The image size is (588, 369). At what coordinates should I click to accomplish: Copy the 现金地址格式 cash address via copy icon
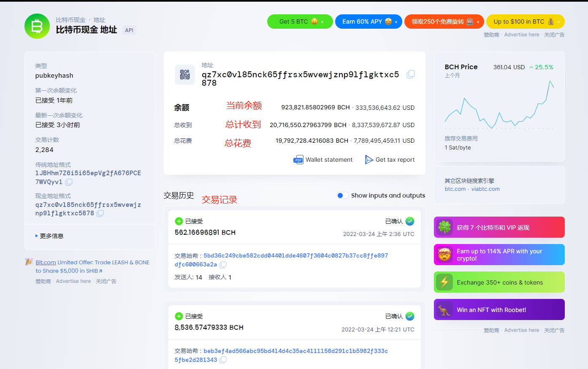pyautogui.click(x=100, y=214)
